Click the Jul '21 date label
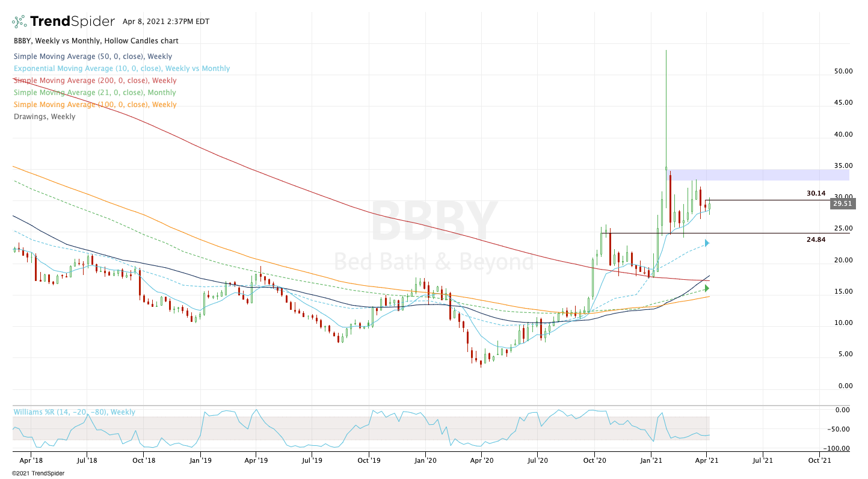The image size is (868, 479). [x=763, y=460]
